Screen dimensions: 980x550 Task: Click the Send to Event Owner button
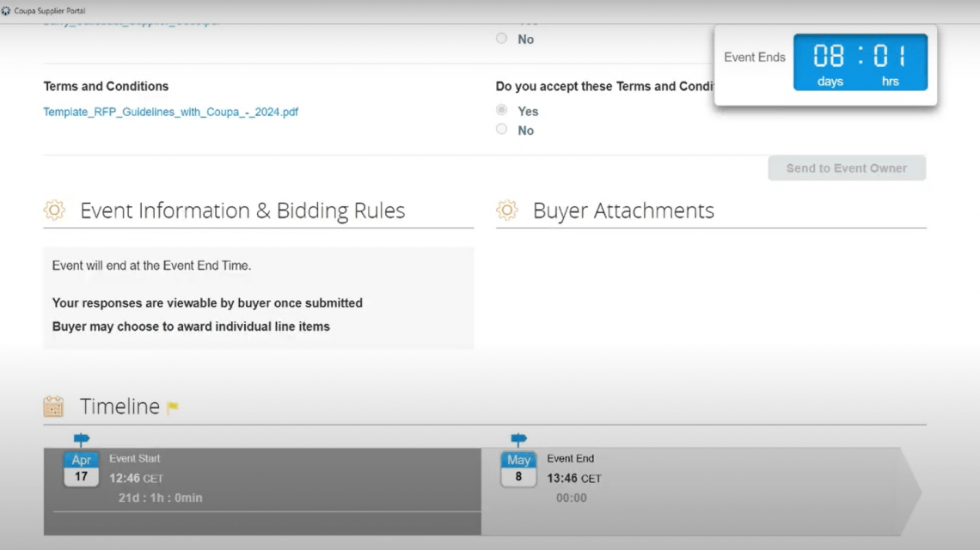pyautogui.click(x=847, y=168)
